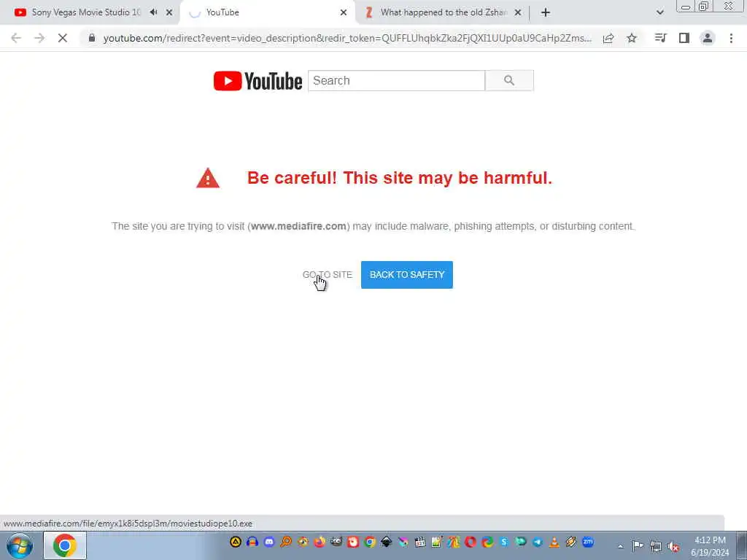
Task: Share this page icon
Action: (x=608, y=38)
